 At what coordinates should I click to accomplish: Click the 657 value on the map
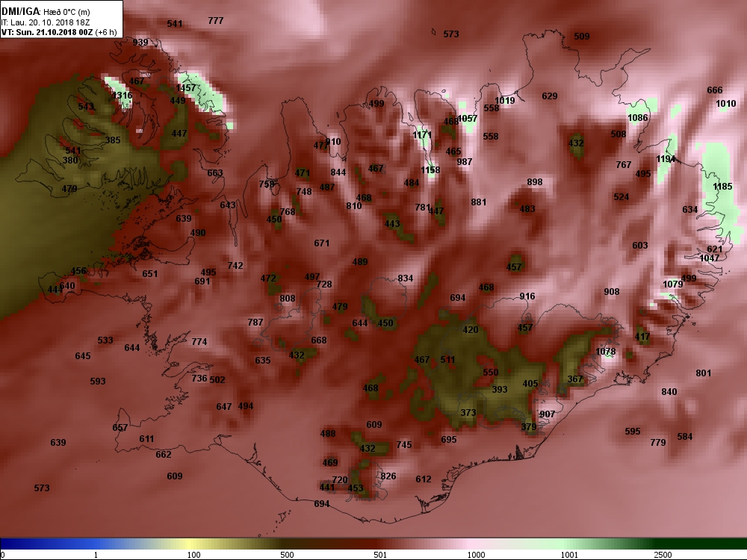coord(120,428)
